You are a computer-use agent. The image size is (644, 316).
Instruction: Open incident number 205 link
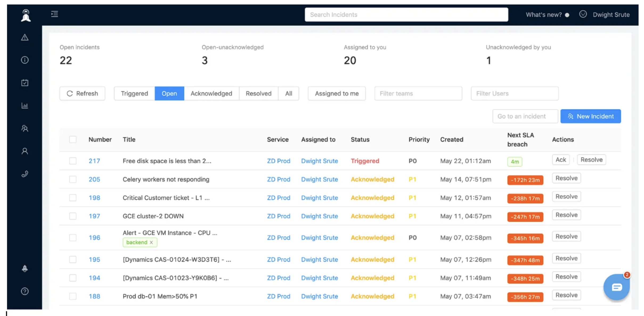pyautogui.click(x=94, y=179)
